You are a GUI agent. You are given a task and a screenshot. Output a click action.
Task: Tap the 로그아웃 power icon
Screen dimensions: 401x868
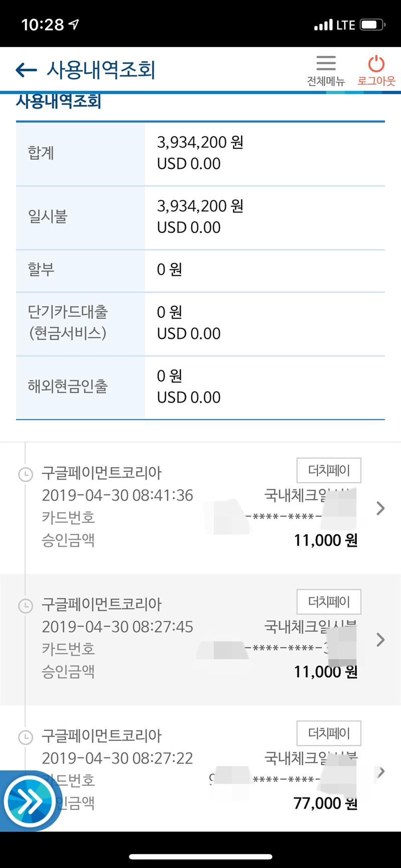pyautogui.click(x=376, y=64)
